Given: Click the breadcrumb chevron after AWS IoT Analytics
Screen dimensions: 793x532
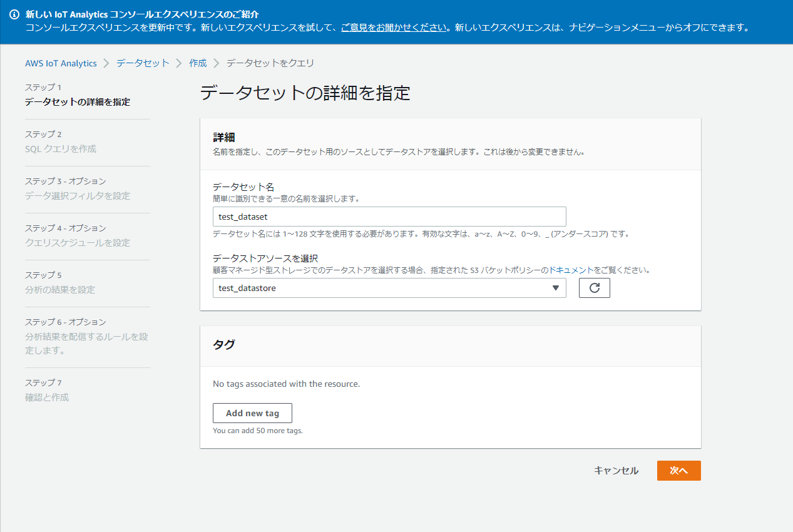Looking at the screenshot, I should (106, 63).
